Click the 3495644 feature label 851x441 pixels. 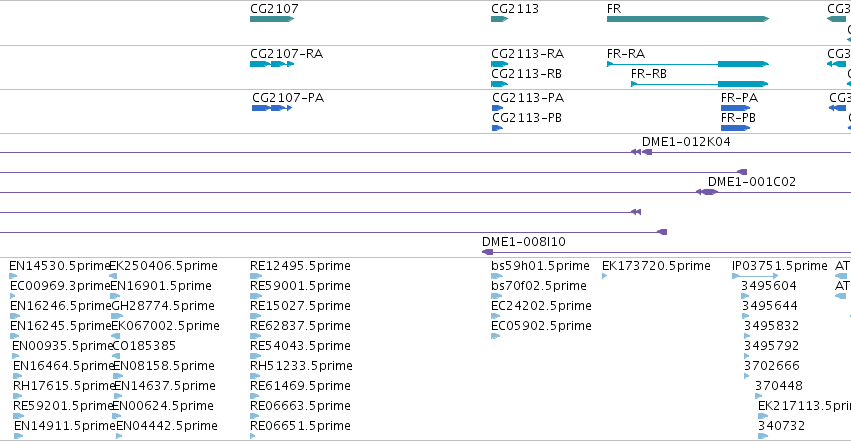(770, 306)
